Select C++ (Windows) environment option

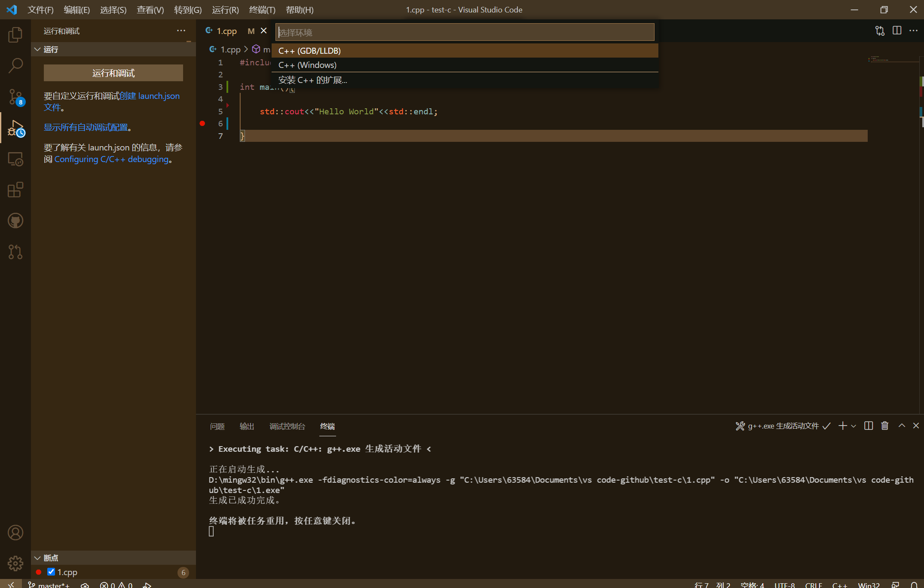click(307, 65)
